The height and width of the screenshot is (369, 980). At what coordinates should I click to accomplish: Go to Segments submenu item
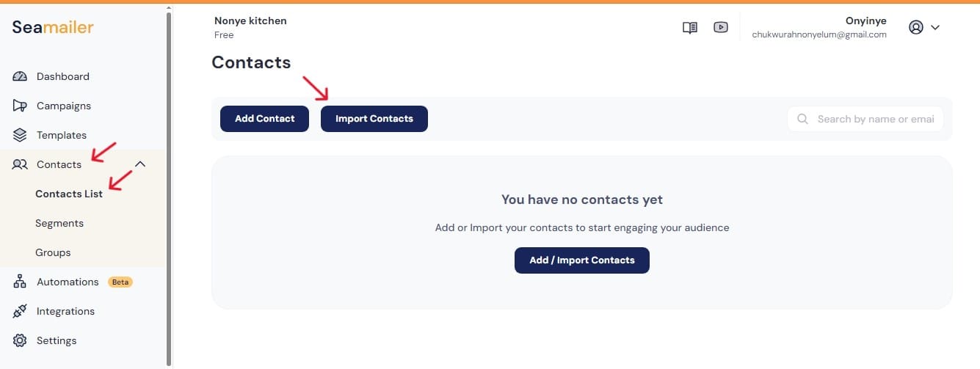click(59, 223)
